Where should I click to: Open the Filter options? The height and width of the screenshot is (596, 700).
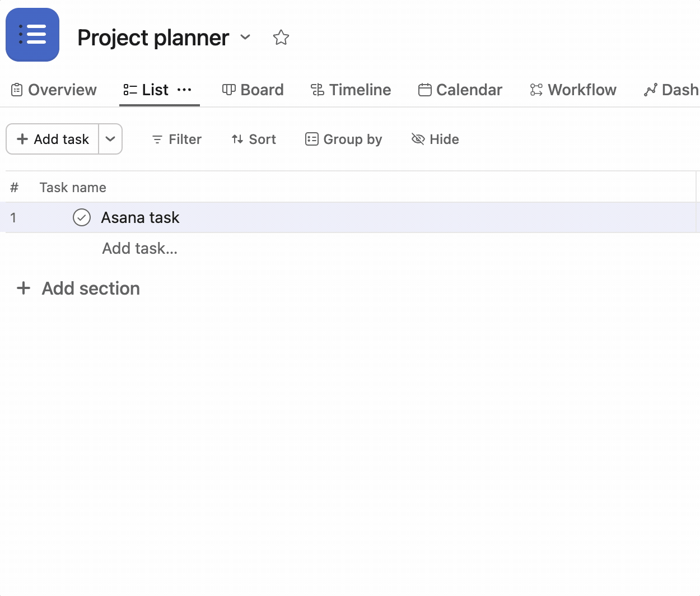(x=176, y=139)
